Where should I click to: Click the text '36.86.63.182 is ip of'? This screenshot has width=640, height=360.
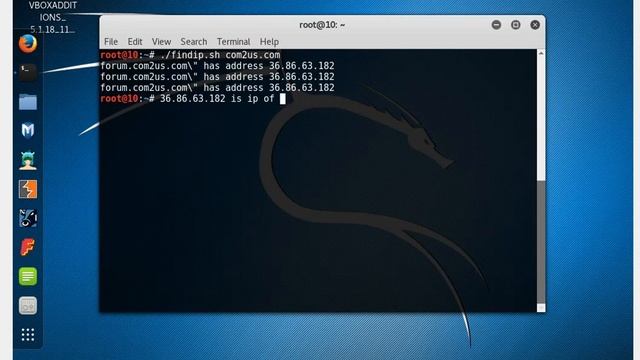point(217,99)
